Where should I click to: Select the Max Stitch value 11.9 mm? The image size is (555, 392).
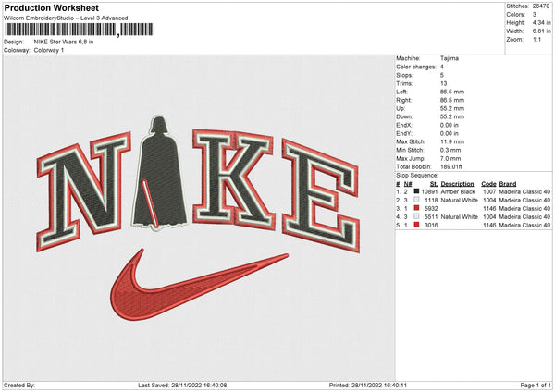(452, 141)
